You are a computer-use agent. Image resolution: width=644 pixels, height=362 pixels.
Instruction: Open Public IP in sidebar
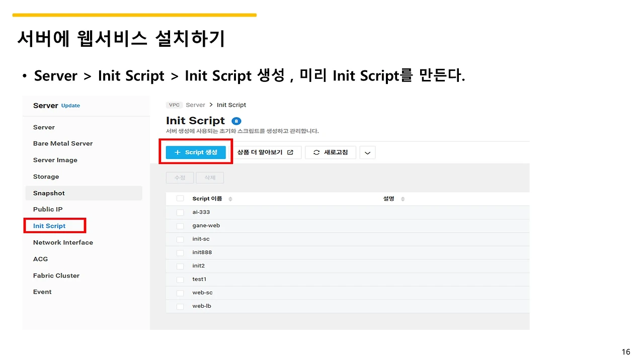[x=48, y=209]
